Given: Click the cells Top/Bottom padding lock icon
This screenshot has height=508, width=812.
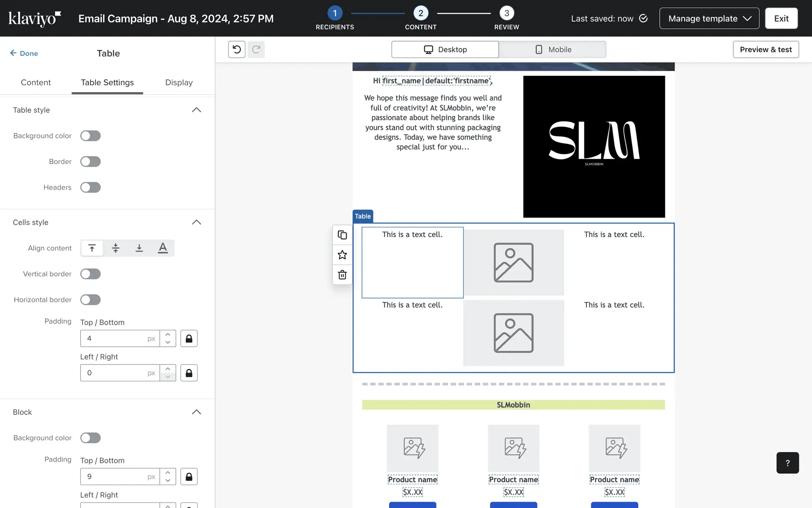Looking at the screenshot, I should tap(189, 339).
